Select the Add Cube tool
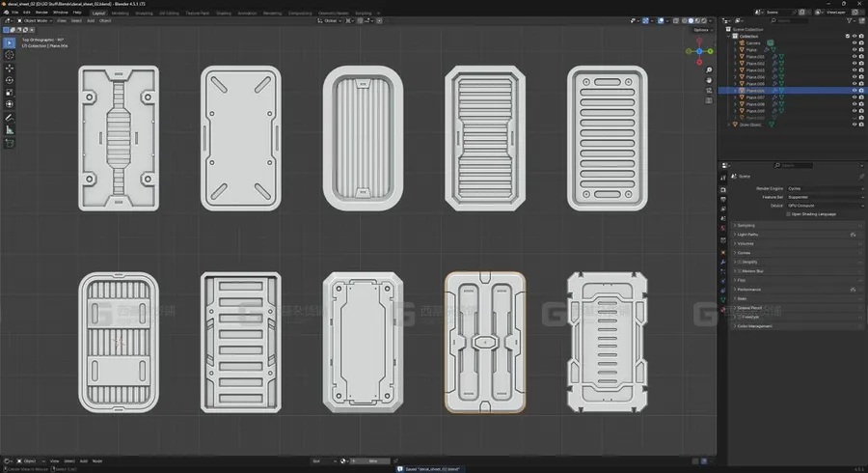The width and height of the screenshot is (868, 473). [x=10, y=144]
